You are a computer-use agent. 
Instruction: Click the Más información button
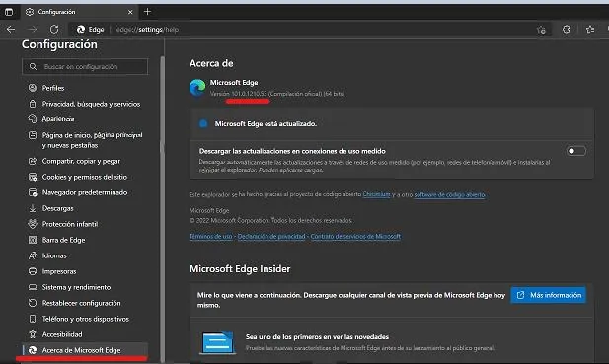coord(548,295)
